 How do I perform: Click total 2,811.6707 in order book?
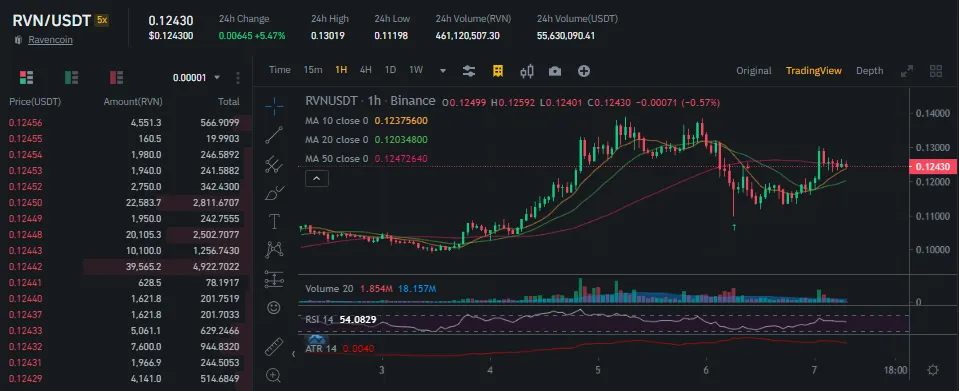tap(216, 203)
